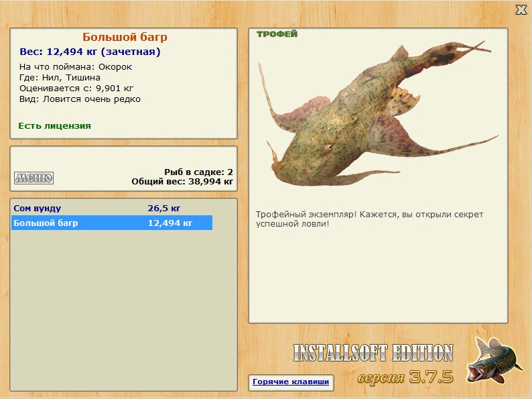Click the INSTALLSOFT EDITION logo
The image size is (532, 399).
click(373, 353)
